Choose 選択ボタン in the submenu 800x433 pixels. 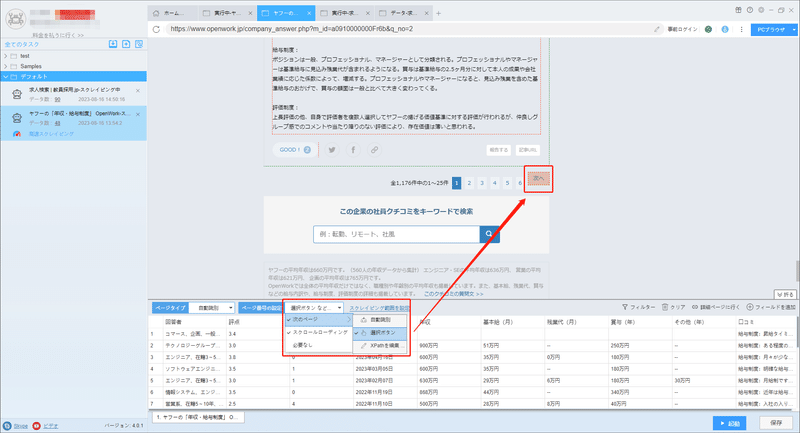[x=380, y=333]
